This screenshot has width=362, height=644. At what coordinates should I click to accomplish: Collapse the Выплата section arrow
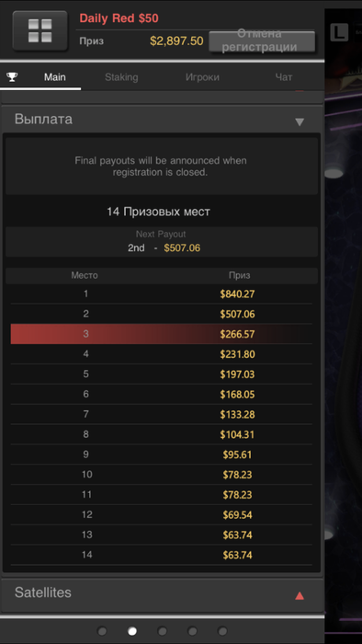tap(300, 122)
